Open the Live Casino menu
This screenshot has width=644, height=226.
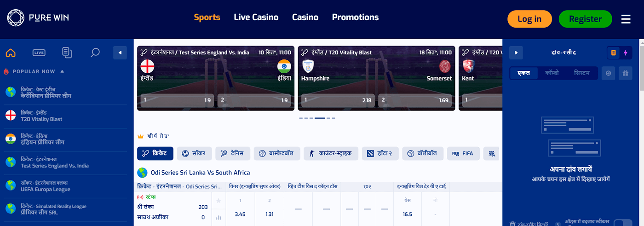click(256, 17)
